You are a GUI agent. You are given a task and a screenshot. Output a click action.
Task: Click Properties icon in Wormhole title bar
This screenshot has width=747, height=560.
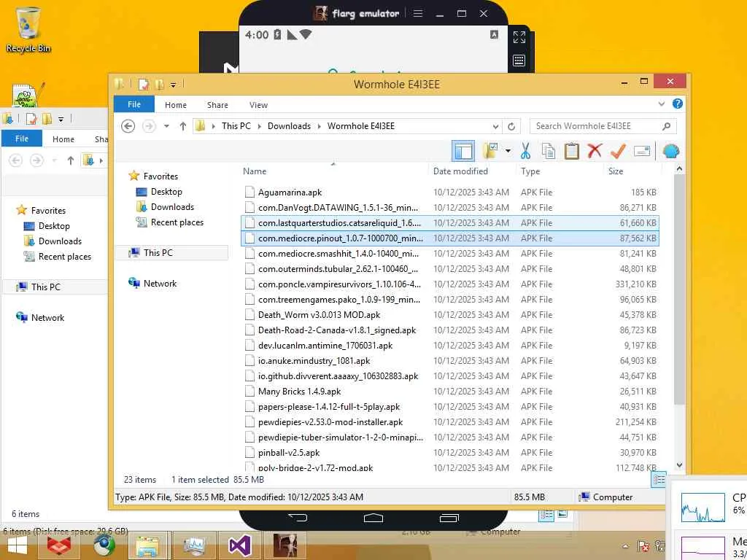(144, 85)
